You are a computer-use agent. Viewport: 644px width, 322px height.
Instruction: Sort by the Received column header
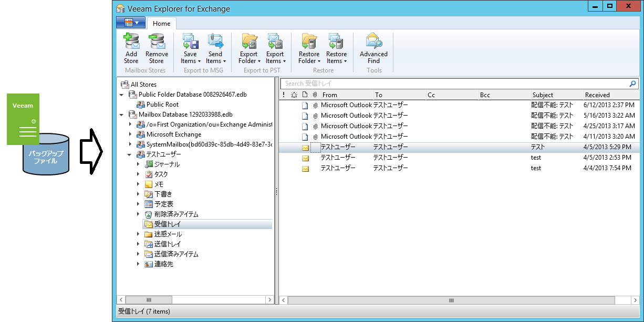click(x=611, y=95)
